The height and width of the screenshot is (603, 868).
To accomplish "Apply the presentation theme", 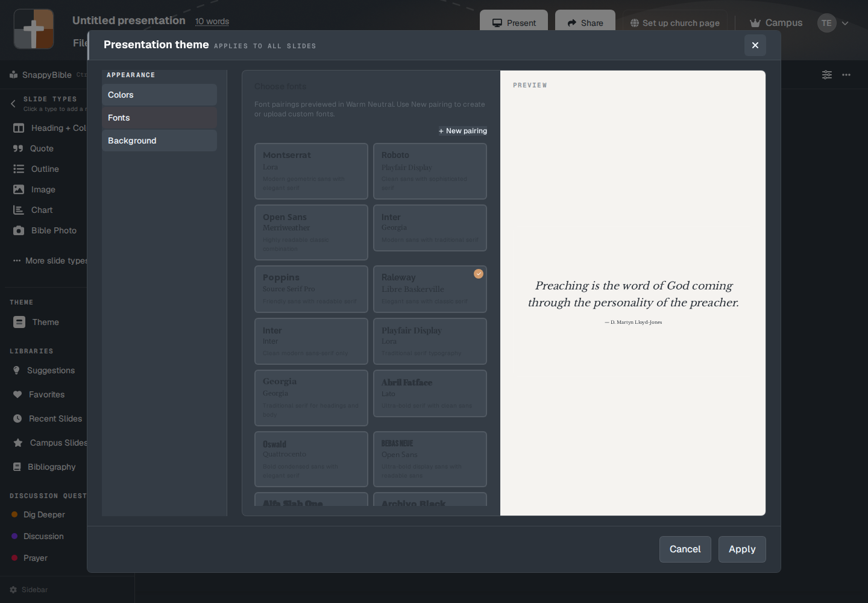I will [x=742, y=549].
